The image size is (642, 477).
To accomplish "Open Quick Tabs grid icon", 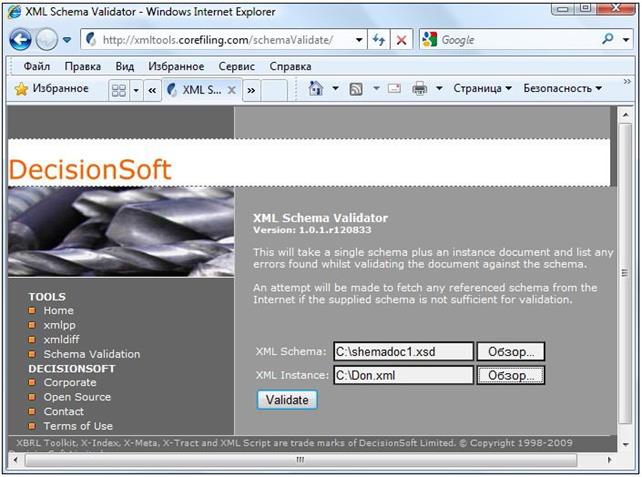I will pos(118,89).
